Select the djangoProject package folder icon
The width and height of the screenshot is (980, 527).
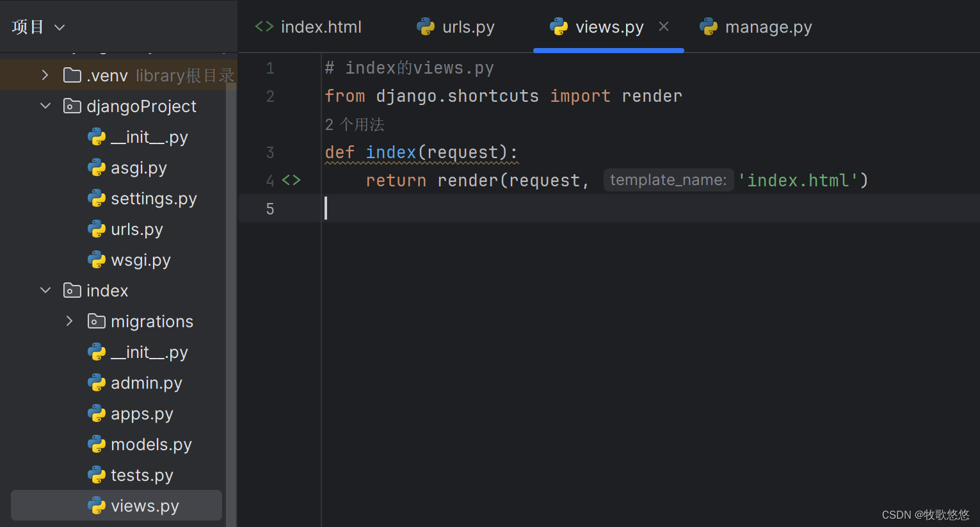point(72,106)
